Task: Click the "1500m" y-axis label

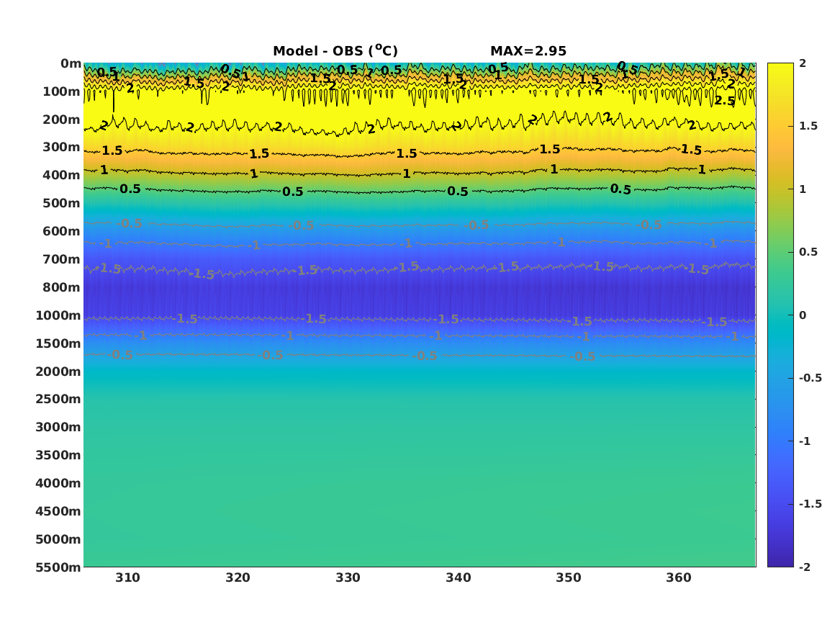Action: [x=58, y=343]
